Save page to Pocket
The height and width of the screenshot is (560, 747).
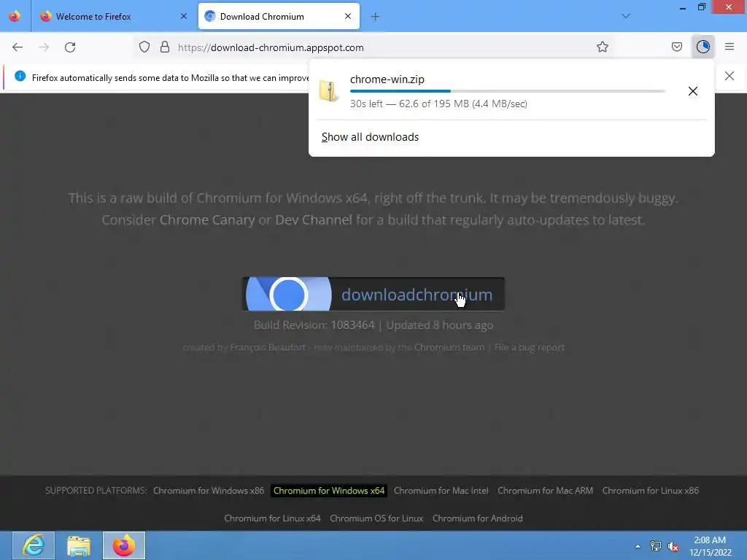(676, 47)
